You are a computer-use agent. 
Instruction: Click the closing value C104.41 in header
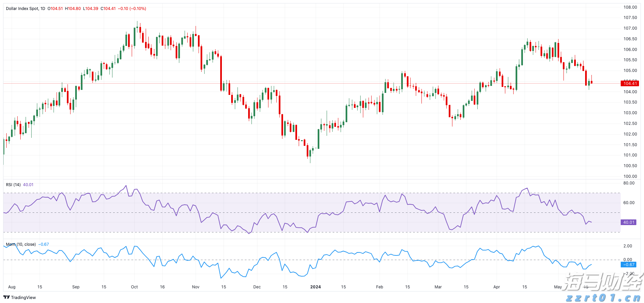pyautogui.click(x=108, y=9)
